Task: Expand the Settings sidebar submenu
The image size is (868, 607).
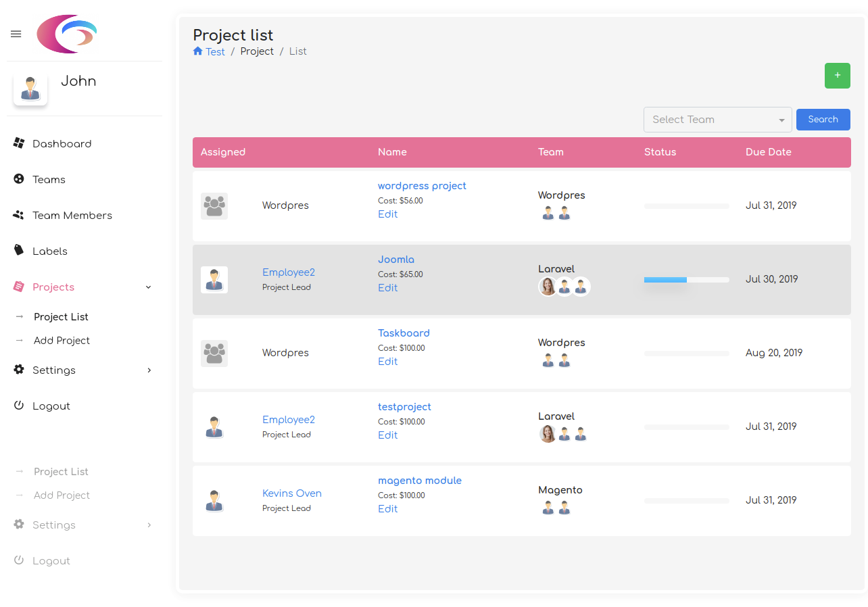Action: 149,370
